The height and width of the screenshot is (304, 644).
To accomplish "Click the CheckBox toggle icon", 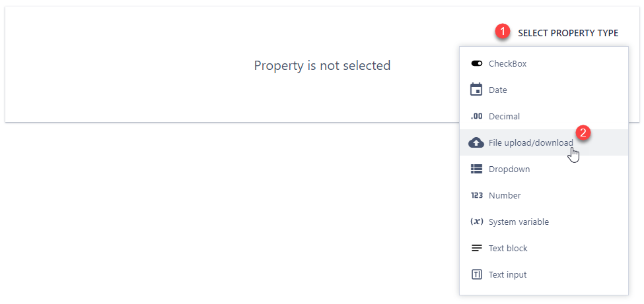I will 476,64.
